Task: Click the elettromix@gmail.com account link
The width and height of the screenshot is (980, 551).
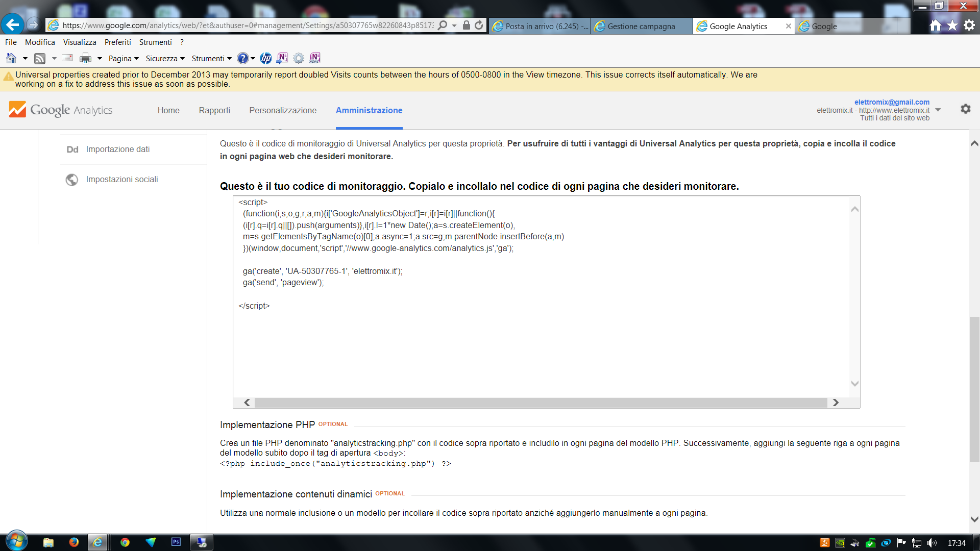Action: point(892,102)
